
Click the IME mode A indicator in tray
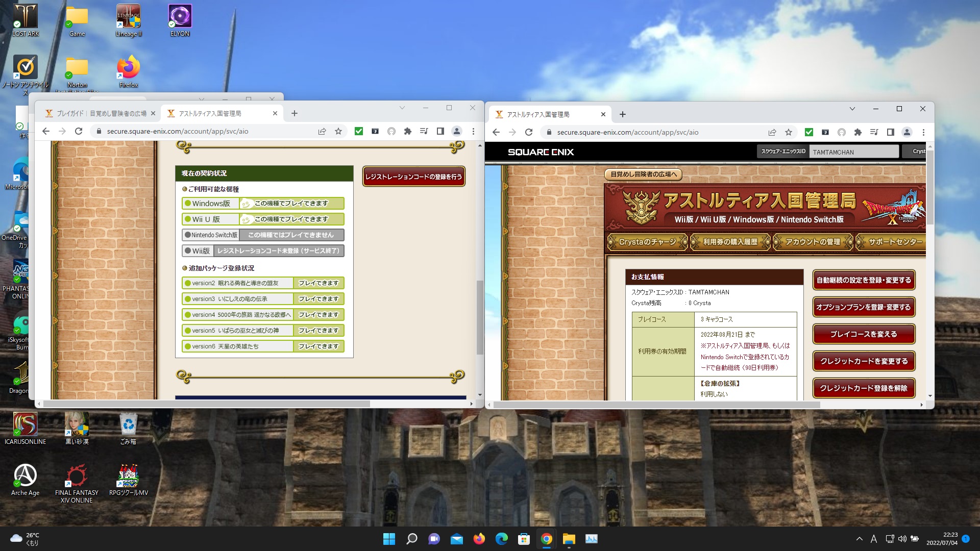[x=873, y=539]
